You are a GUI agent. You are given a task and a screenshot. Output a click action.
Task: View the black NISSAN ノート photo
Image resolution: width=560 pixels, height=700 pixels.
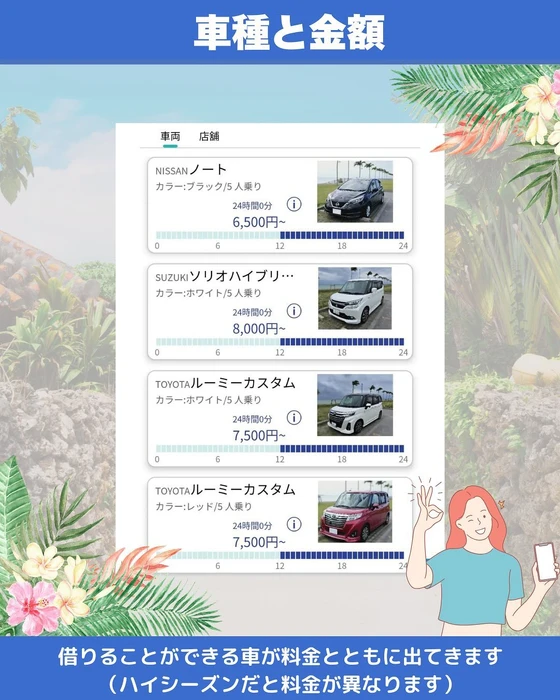click(x=355, y=192)
